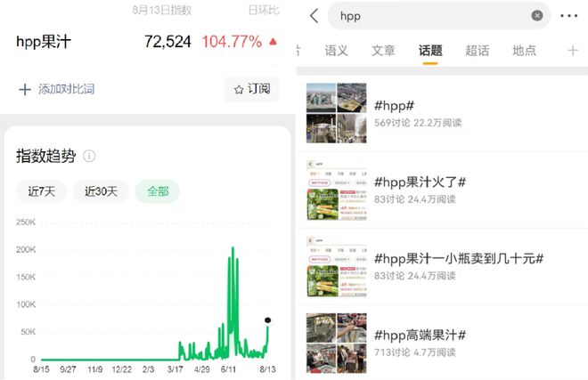Click the 日环比 column header

coord(264,10)
